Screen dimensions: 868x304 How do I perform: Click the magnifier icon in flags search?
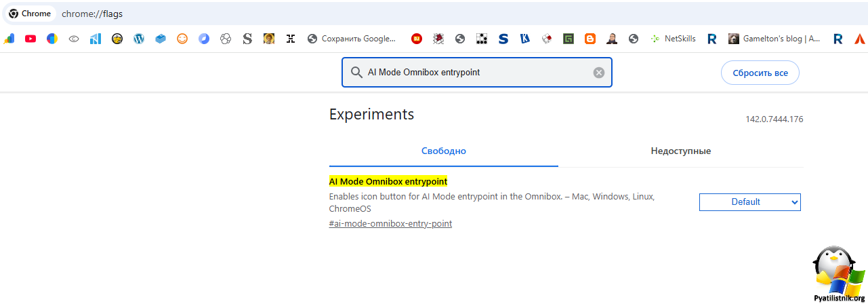click(356, 73)
